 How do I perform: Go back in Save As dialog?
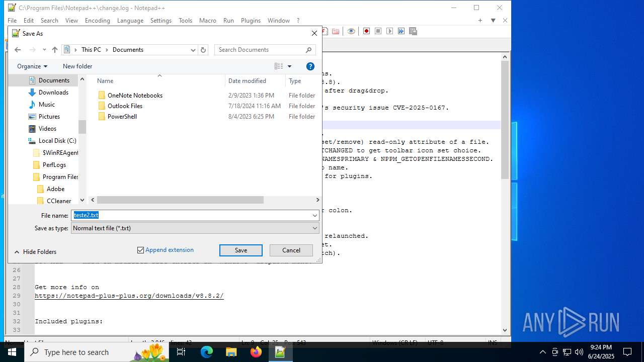click(x=18, y=50)
